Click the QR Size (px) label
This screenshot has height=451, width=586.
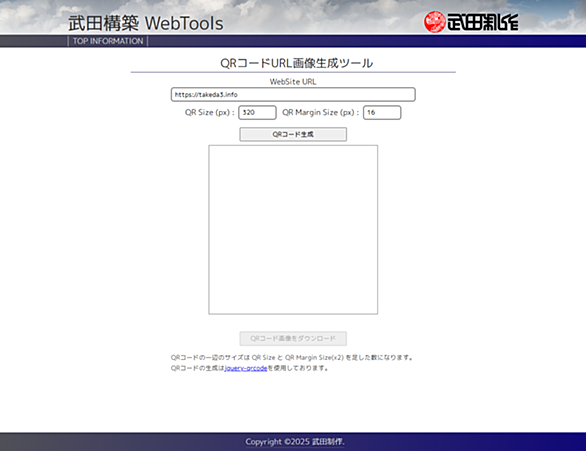click(210, 112)
